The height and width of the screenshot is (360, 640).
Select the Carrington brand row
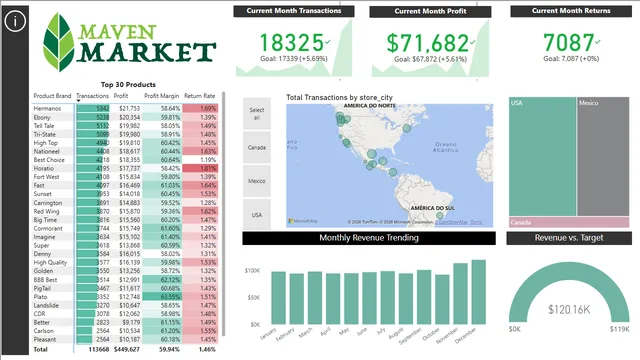(x=125, y=203)
